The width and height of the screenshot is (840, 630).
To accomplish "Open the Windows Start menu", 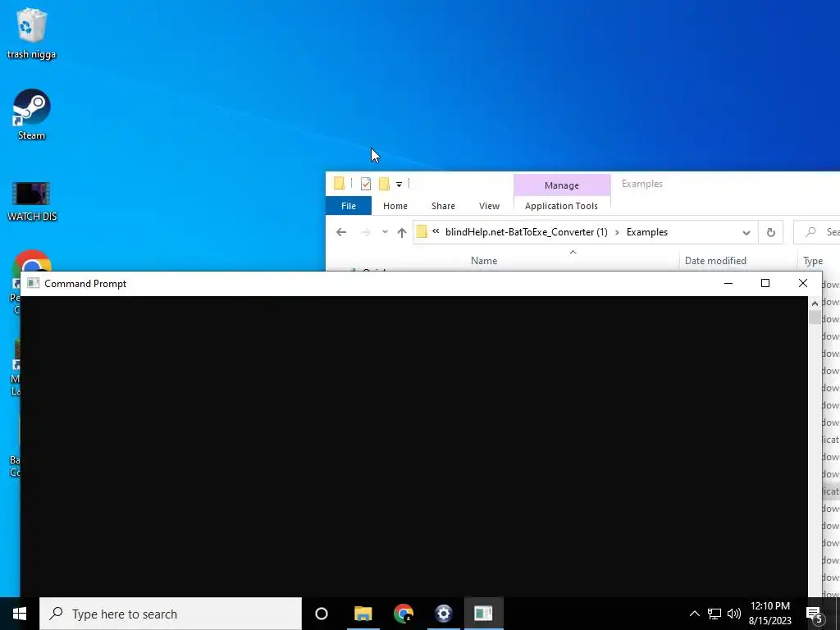I will point(20,614).
